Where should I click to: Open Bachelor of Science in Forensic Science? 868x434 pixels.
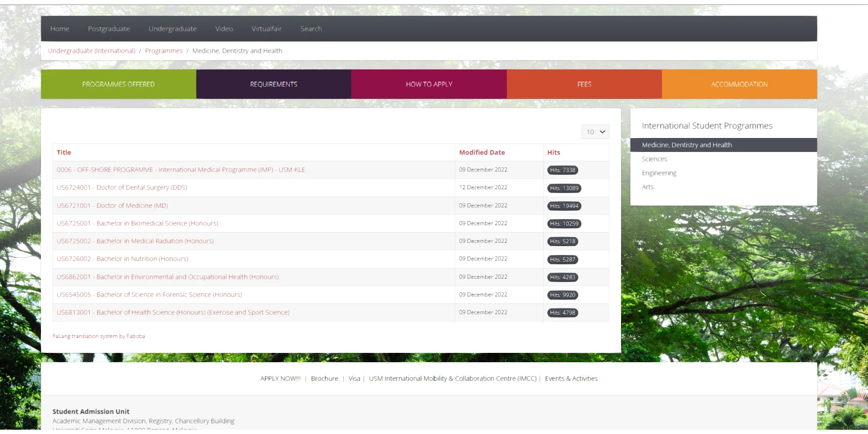pos(150,295)
